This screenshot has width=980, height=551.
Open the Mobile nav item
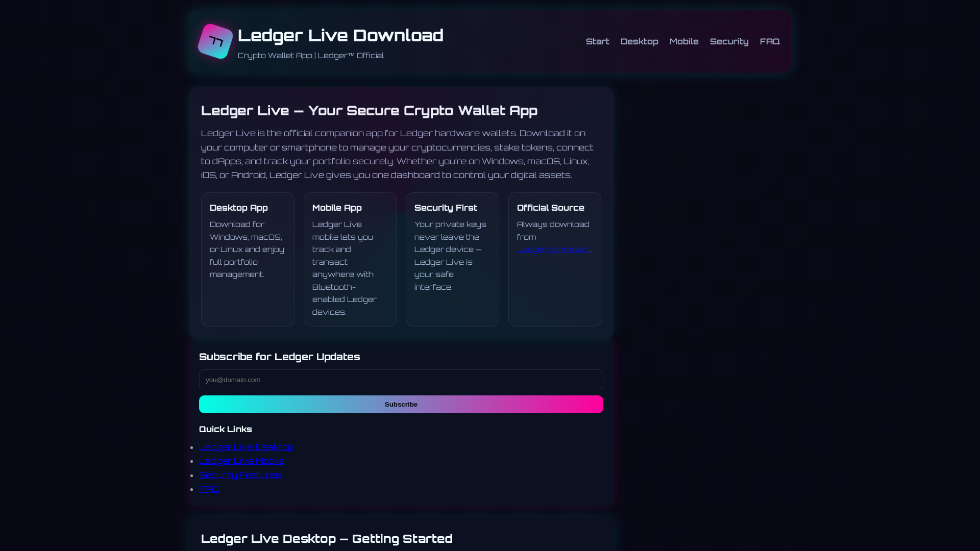pyautogui.click(x=683, y=41)
